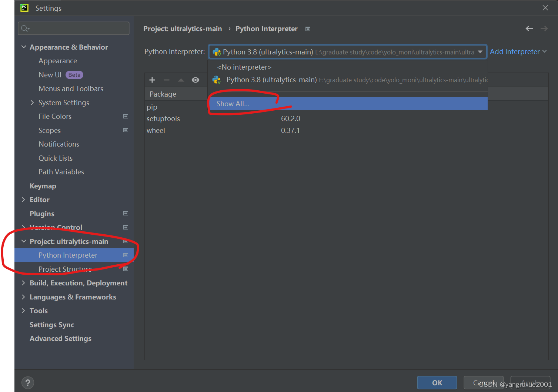Viewport: 558px width, 392px height.
Task: Click setuptools version 60.2.0 cell
Action: pyautogui.click(x=291, y=118)
